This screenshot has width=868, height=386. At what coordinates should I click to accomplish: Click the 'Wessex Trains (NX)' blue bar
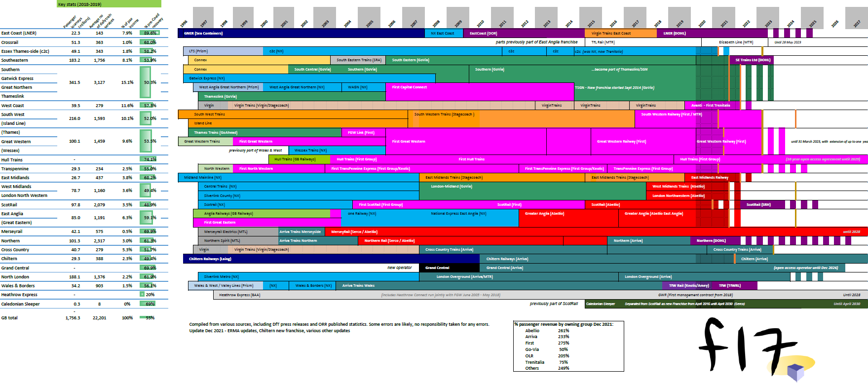click(x=337, y=151)
